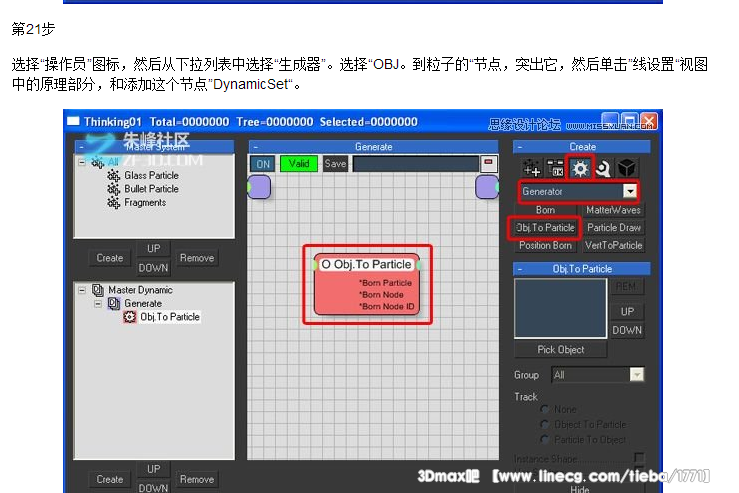Click the Master Dynamic set icon
This screenshot has height=493, width=739.
point(98,290)
